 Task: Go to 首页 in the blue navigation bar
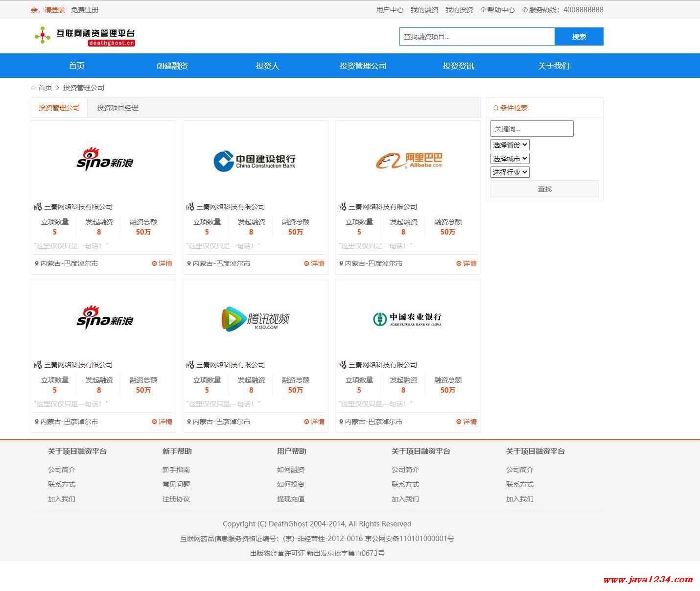click(76, 66)
